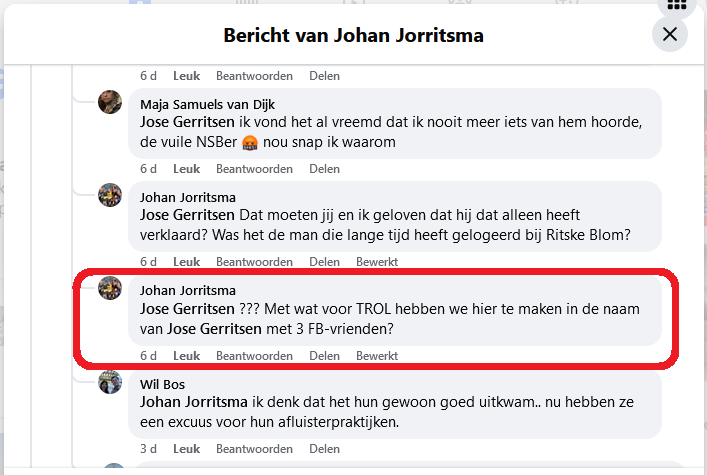
Task: Open the apps grid menu icon
Action: pos(676,5)
